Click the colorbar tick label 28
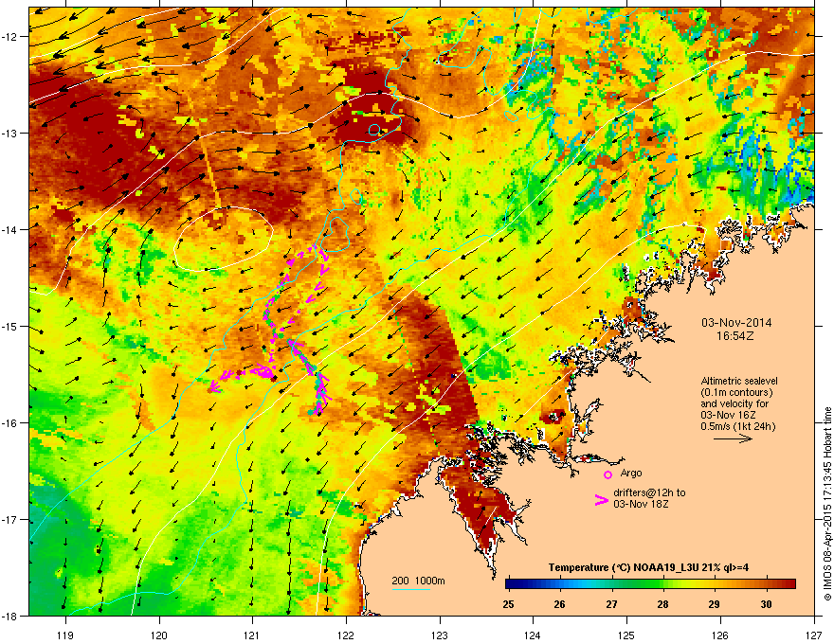 662,604
